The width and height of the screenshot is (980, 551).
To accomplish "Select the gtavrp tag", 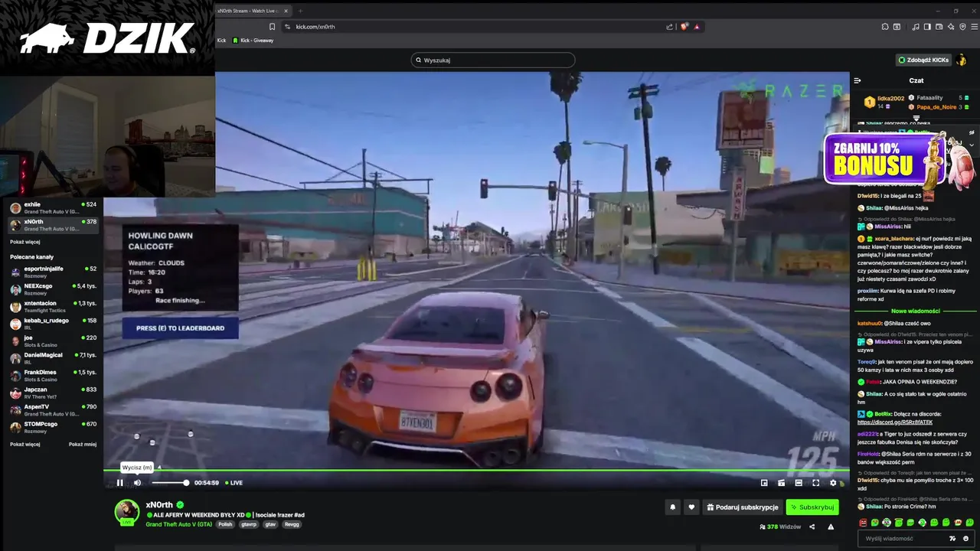I will [249, 524].
